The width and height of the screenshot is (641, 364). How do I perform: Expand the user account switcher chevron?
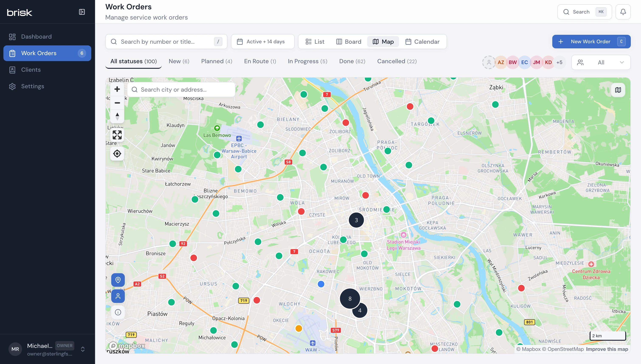[83, 349]
